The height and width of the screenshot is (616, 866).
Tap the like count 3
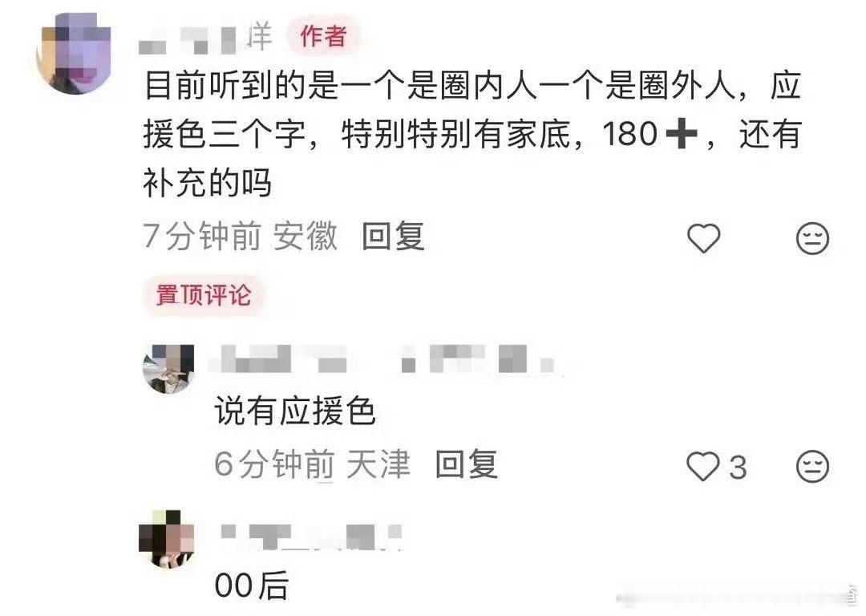[738, 468]
